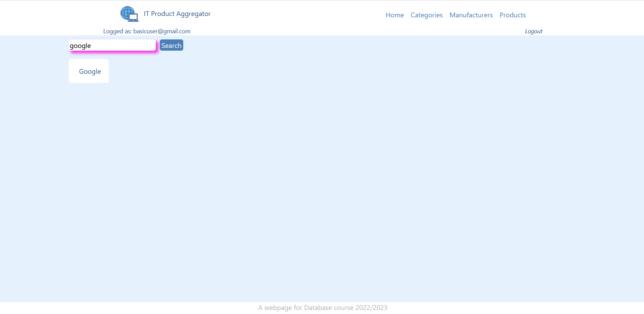
Task: Click the IT Product Aggregator site title
Action: 177,14
